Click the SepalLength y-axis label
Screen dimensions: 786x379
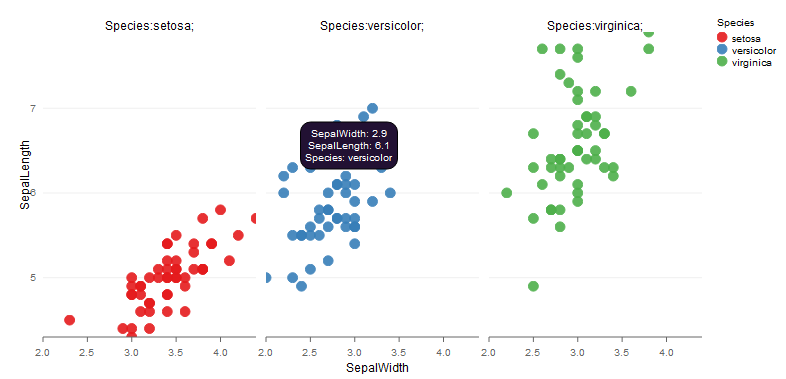pos(26,173)
